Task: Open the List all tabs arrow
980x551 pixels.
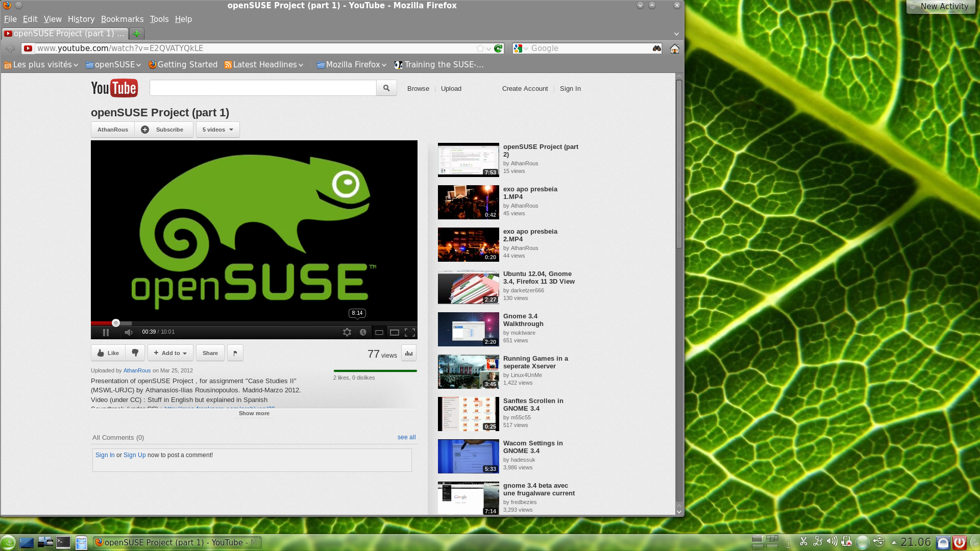Action: coord(676,34)
